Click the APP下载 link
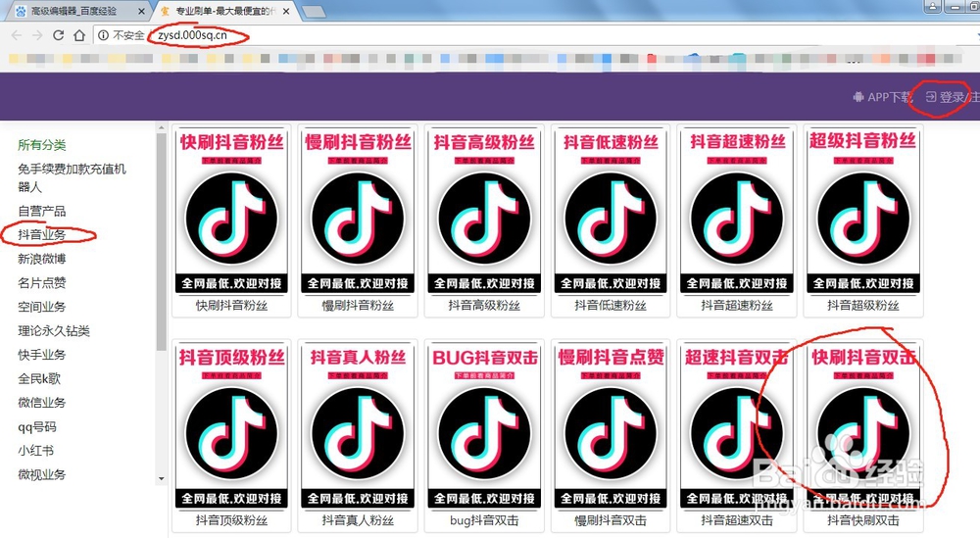This screenshot has height=538, width=980. pos(883,97)
